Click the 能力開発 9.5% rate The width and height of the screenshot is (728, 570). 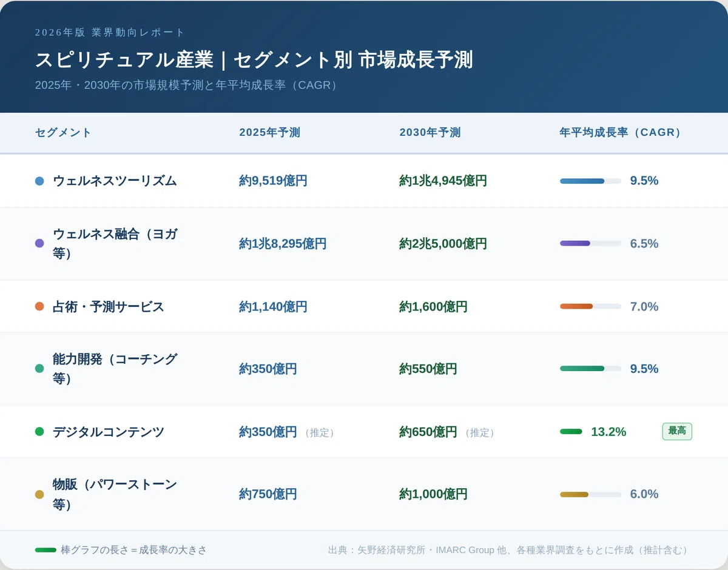click(644, 368)
